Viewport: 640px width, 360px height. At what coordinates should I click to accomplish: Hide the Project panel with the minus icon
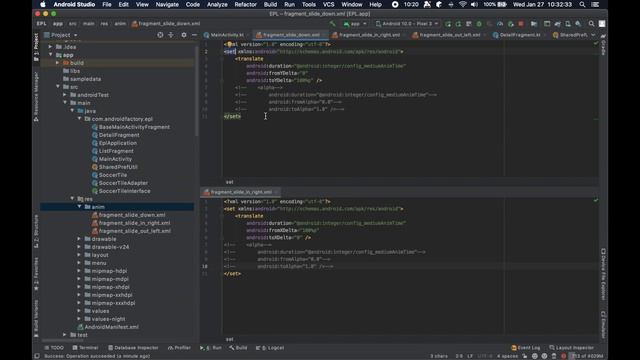[x=194, y=35]
